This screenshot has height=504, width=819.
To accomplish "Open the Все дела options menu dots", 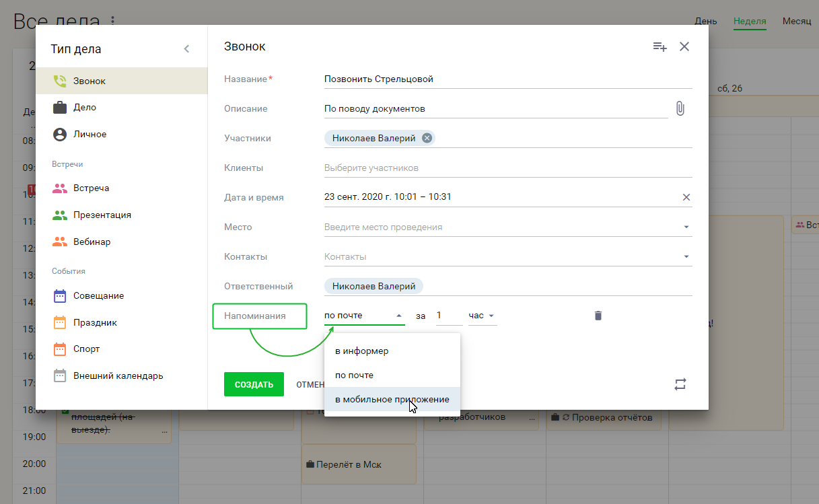I will click(112, 21).
